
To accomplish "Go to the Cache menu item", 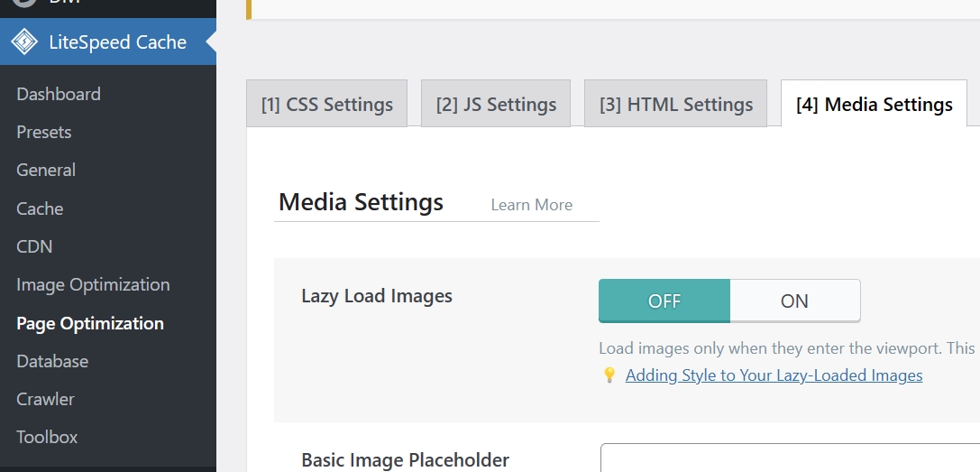I will pos(40,208).
